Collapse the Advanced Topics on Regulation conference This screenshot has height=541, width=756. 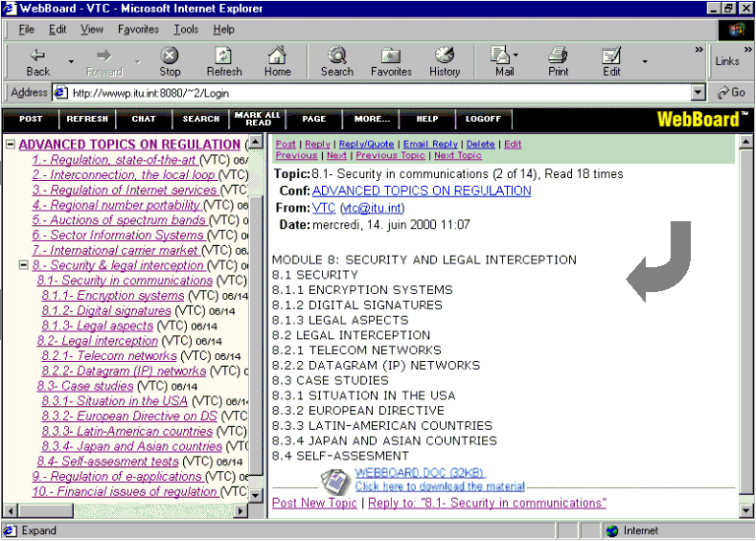click(x=11, y=144)
